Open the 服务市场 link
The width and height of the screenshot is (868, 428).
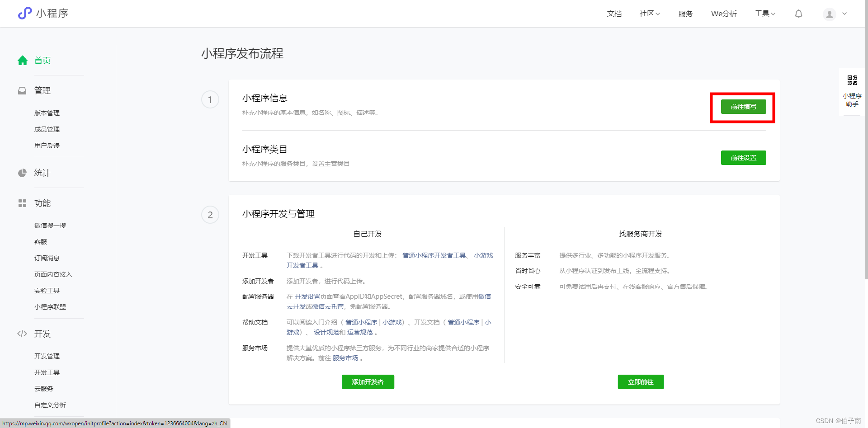tap(345, 358)
